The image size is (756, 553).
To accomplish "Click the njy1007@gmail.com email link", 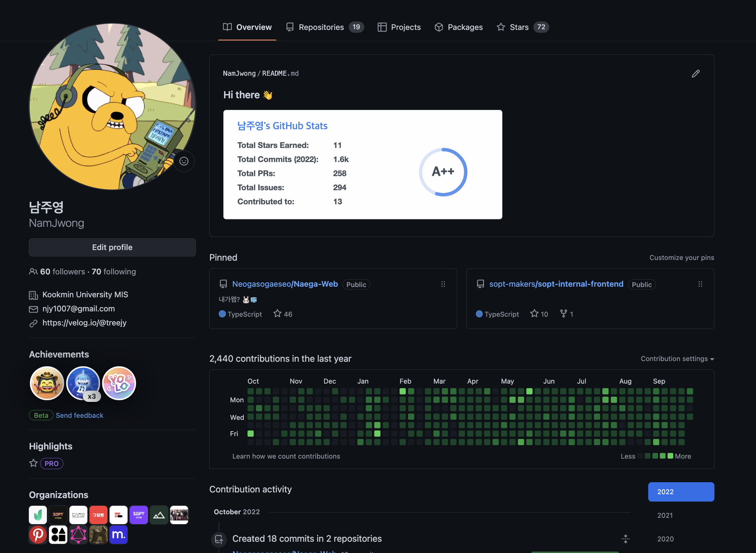I will (79, 309).
